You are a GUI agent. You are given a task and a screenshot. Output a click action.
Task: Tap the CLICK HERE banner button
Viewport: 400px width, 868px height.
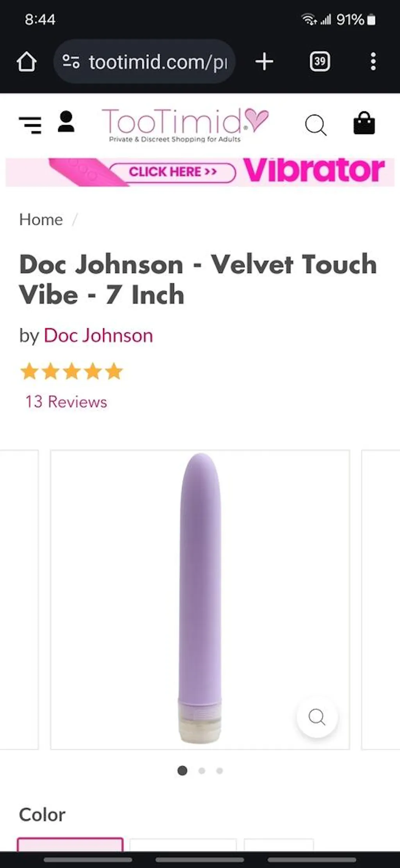click(x=173, y=172)
